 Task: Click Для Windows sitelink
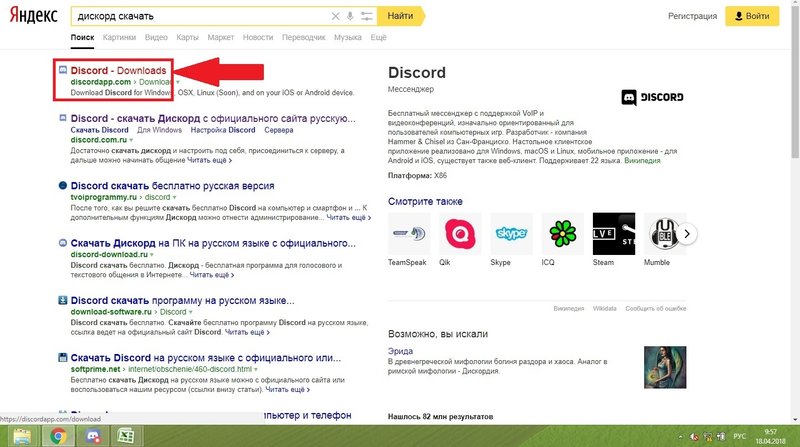159,130
